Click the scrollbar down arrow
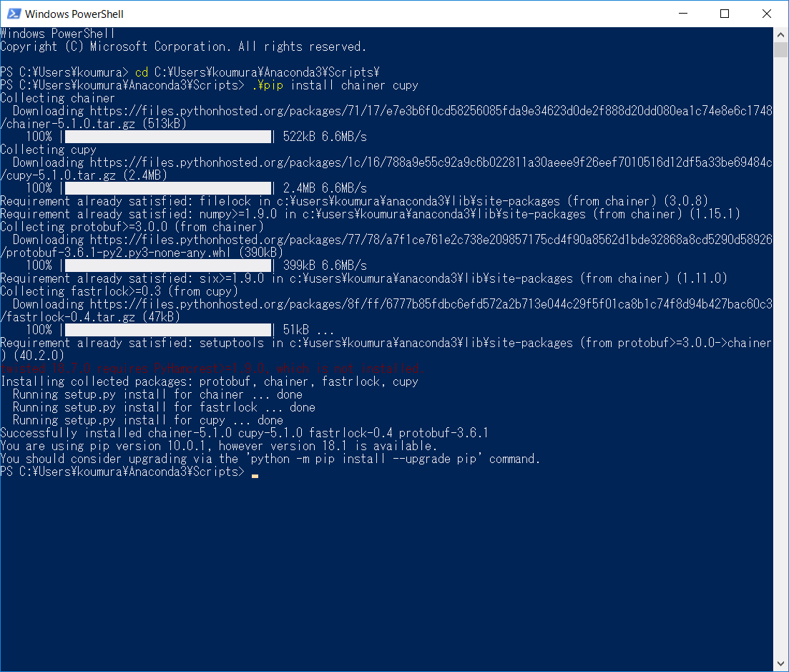The height and width of the screenshot is (672, 789). (780, 663)
